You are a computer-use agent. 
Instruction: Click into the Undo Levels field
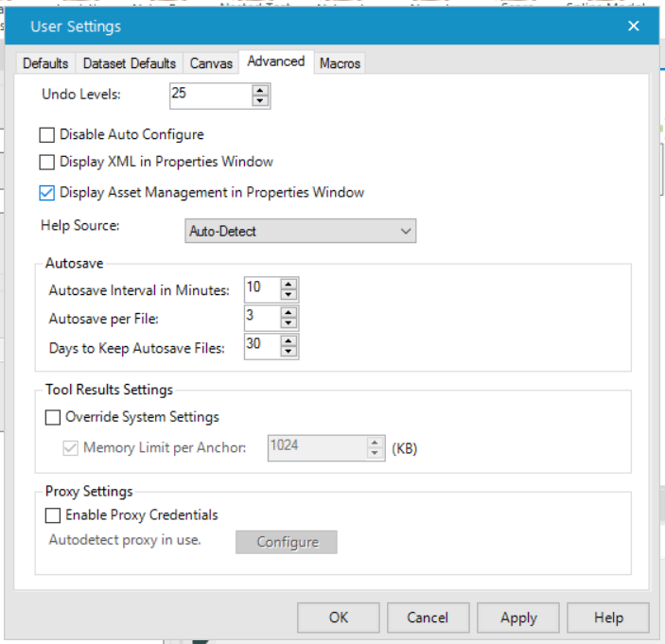(210, 95)
